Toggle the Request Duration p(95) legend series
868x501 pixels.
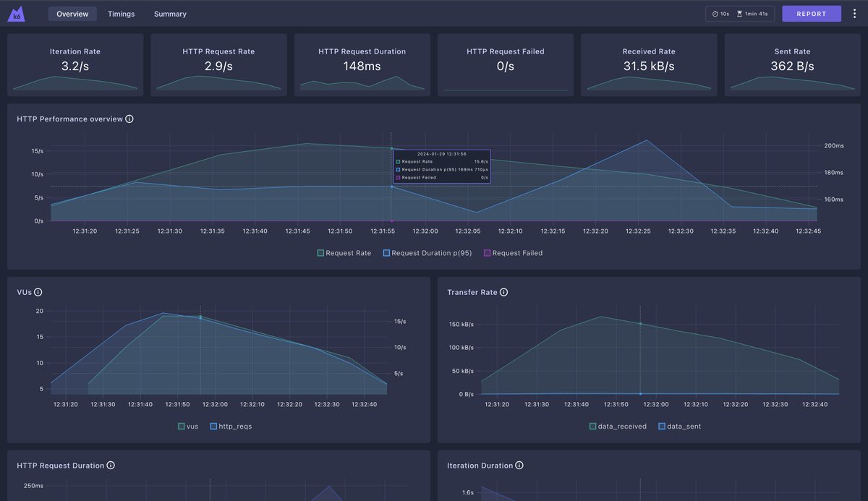coord(427,254)
